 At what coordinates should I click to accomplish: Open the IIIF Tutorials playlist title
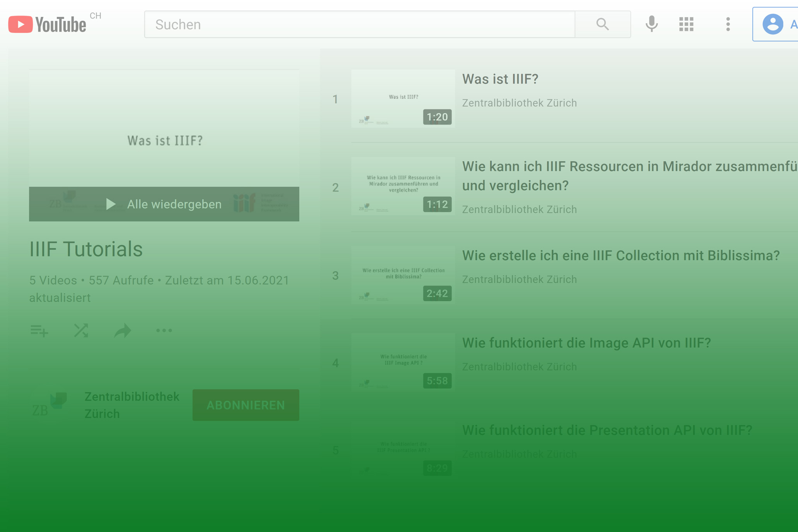86,249
